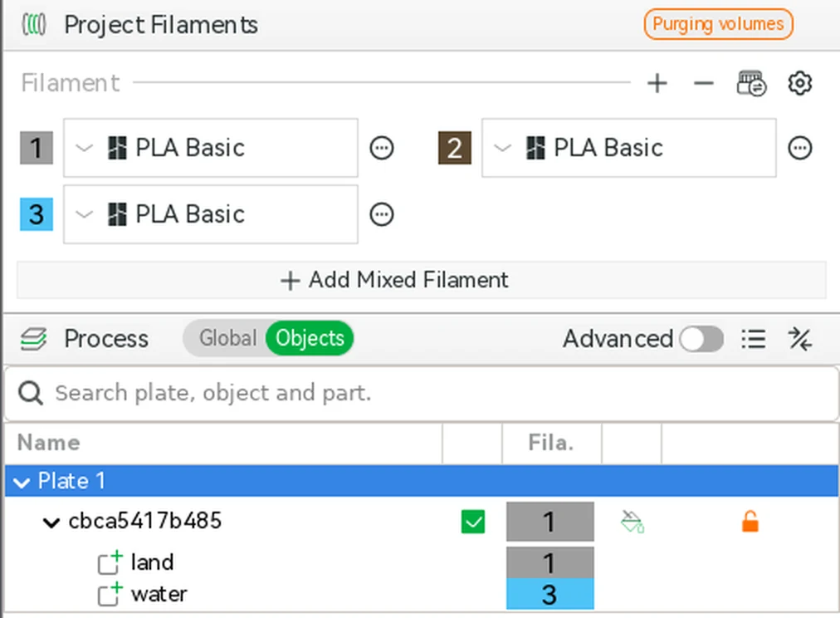Toggle the Advanced mode switch

tap(701, 339)
